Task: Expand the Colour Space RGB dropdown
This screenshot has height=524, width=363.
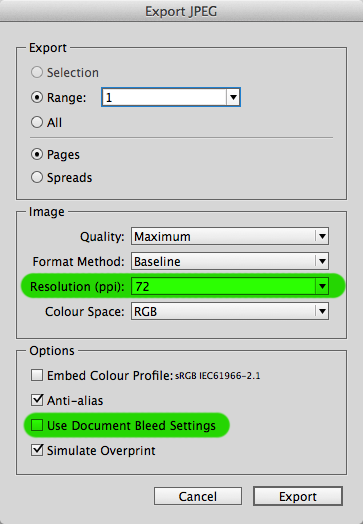Action: 230,311
